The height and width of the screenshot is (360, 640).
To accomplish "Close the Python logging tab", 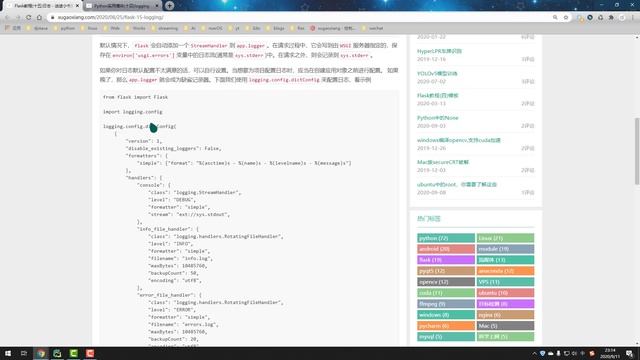I will coord(157,6).
